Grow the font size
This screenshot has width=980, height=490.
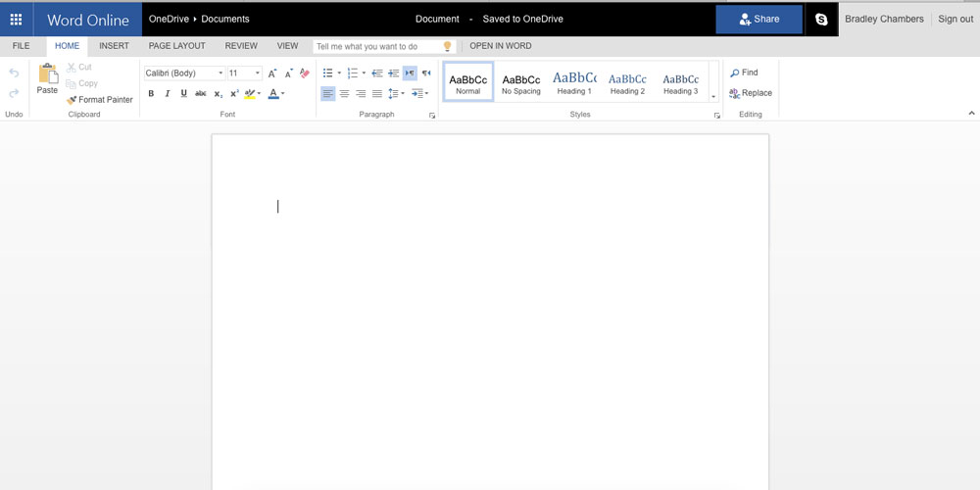click(272, 73)
